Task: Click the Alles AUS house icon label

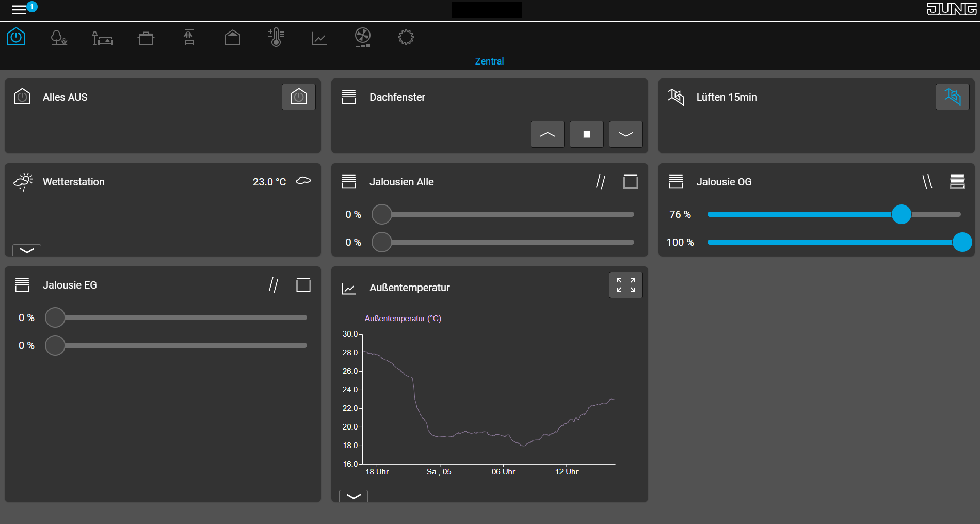Action: click(x=22, y=97)
